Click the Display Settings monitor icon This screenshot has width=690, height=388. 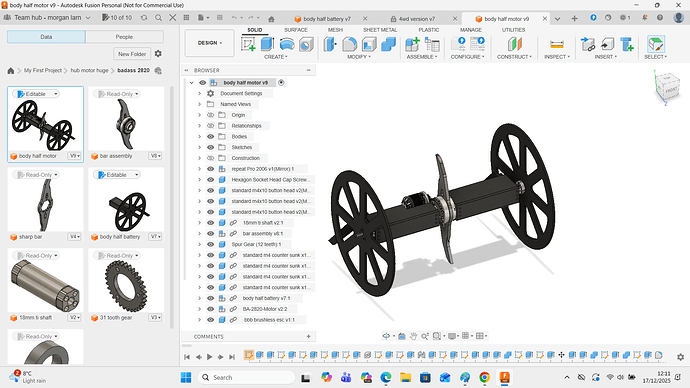(451, 336)
